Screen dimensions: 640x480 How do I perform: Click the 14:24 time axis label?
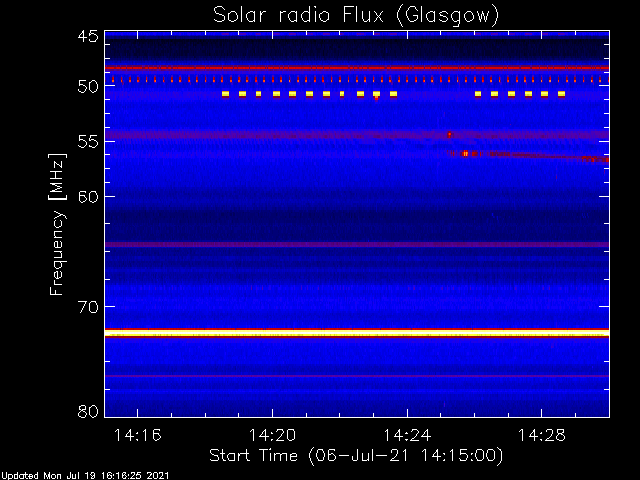click(x=407, y=435)
